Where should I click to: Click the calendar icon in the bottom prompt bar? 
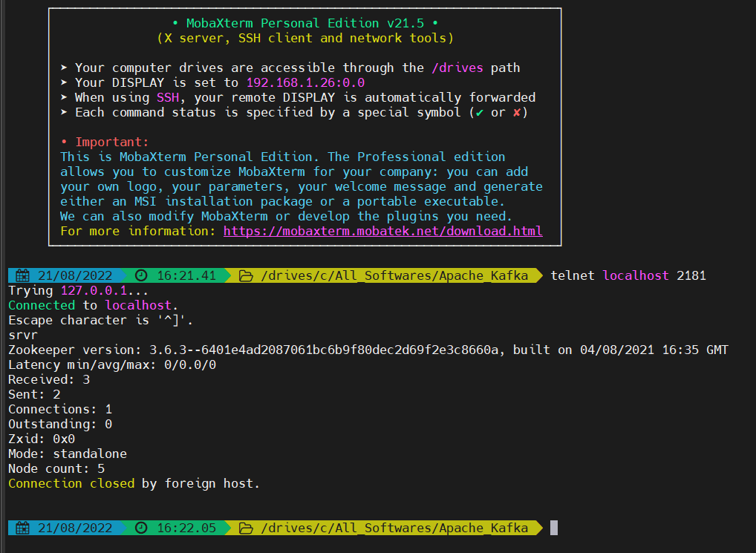pos(22,528)
